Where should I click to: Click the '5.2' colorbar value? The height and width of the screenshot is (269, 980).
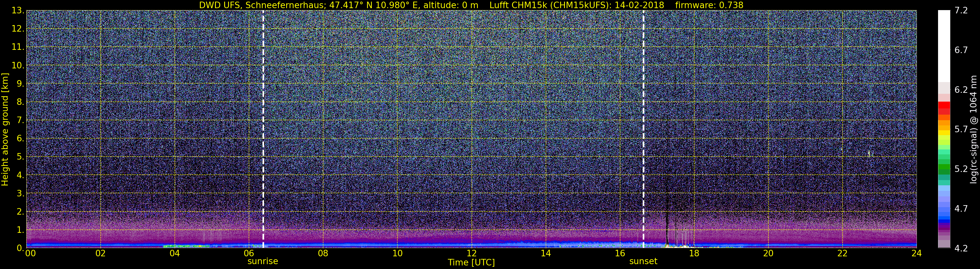click(961, 169)
